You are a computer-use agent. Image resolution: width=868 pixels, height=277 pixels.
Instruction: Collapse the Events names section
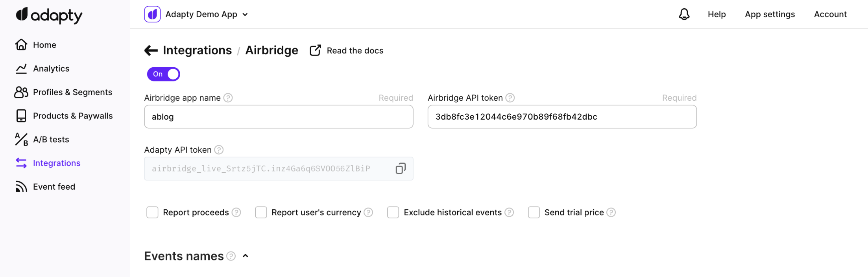246,256
